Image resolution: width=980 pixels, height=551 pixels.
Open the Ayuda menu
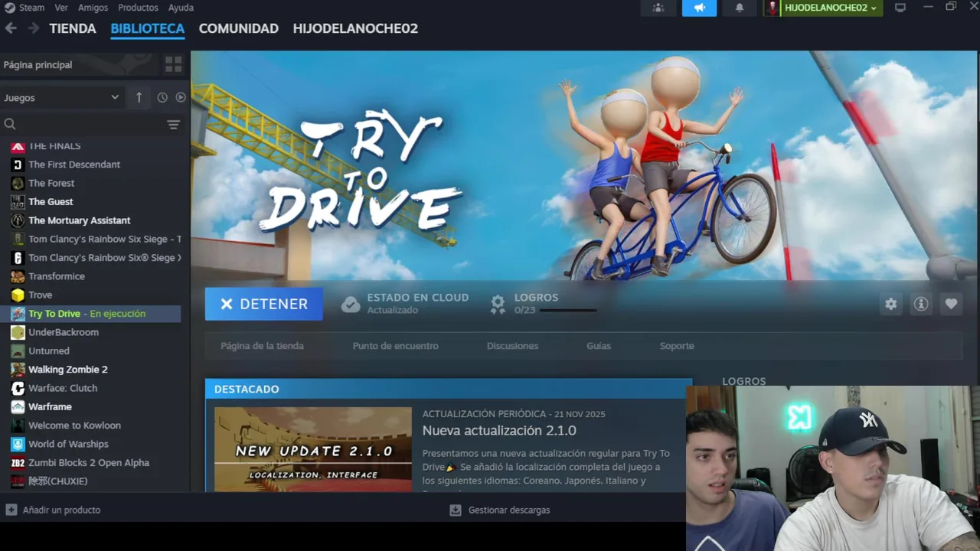(181, 8)
